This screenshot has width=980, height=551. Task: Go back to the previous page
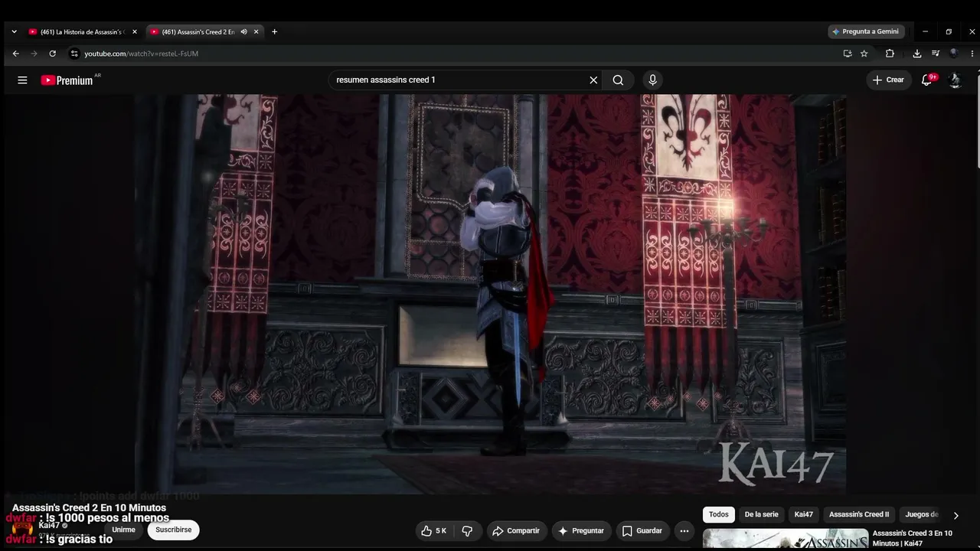(x=15, y=54)
